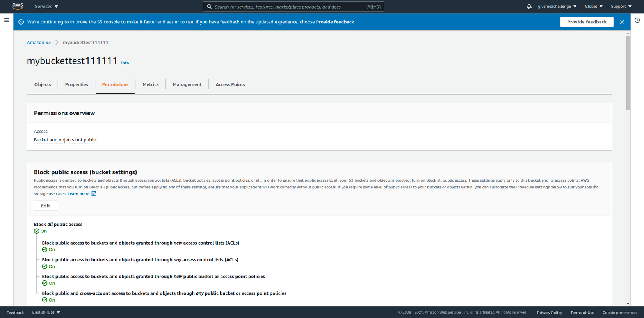Click the Access label in Permissions overview
This screenshot has height=318, width=644.
tap(41, 132)
